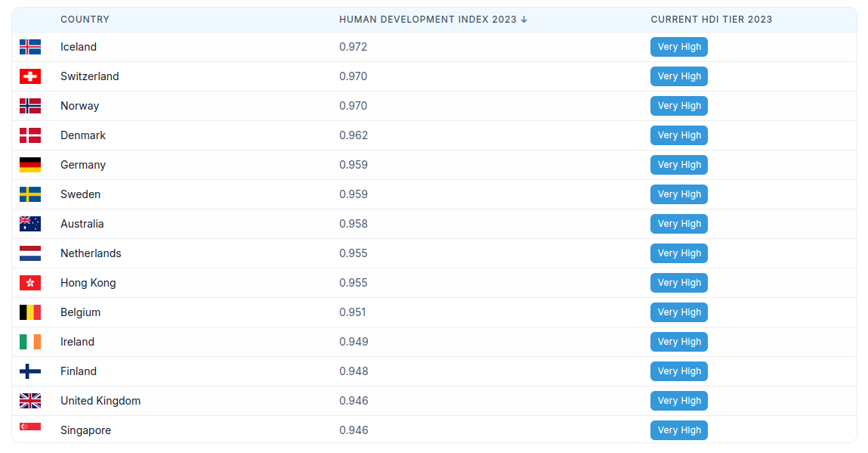The image size is (868, 453).
Task: Click the Switzerland flag icon
Action: pos(30,76)
